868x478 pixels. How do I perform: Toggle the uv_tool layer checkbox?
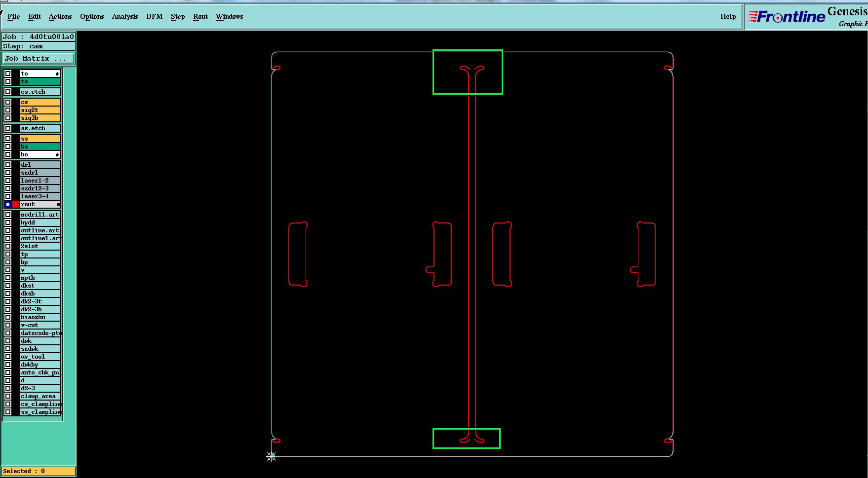coord(8,357)
